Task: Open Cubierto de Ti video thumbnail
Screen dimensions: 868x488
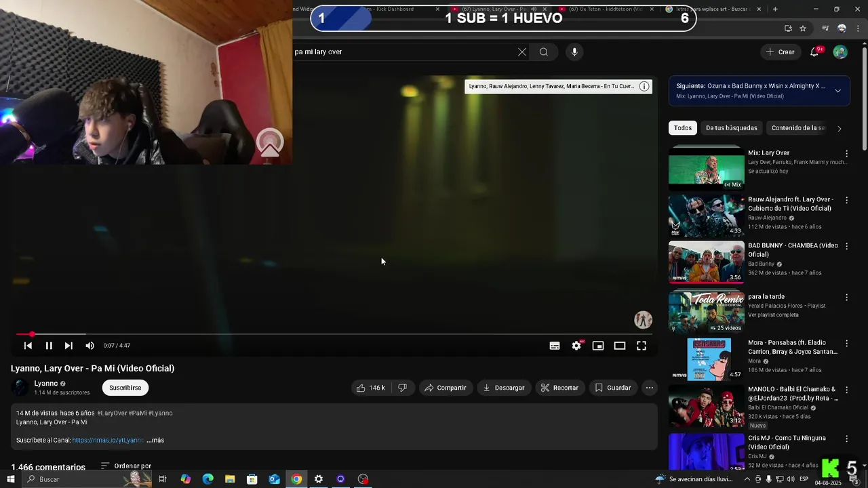Action: click(706, 215)
